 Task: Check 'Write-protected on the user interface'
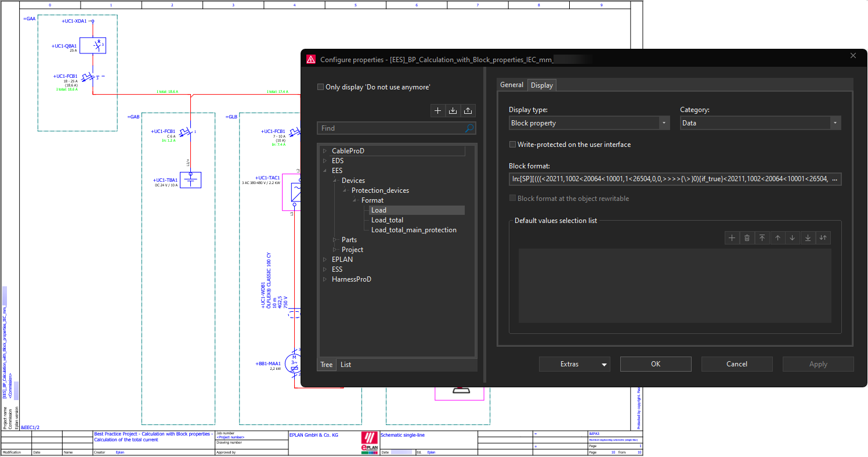[x=512, y=144]
